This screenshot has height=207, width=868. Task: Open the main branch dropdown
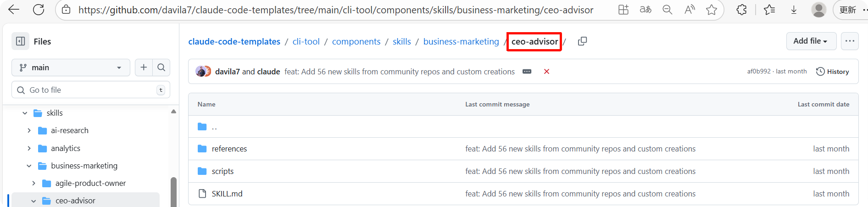pos(71,67)
